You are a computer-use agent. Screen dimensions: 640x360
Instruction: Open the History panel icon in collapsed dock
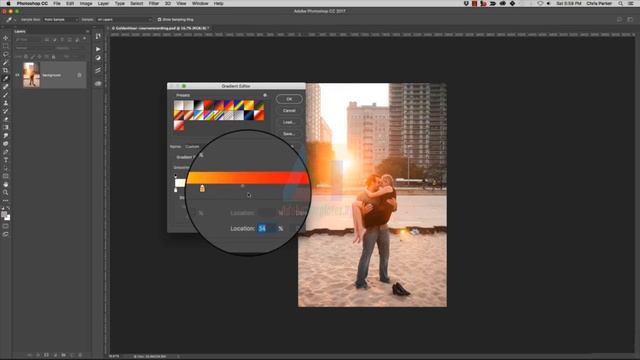pos(98,37)
